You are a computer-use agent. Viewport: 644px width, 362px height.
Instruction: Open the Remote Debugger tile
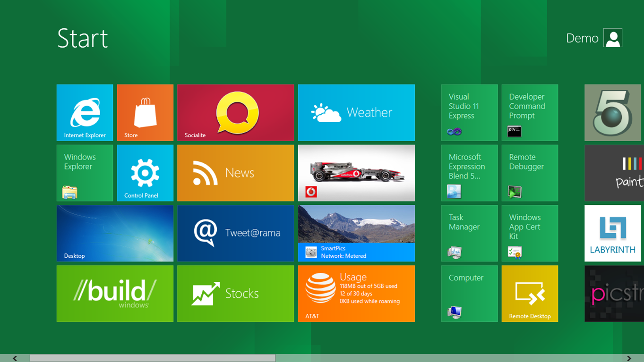tap(530, 173)
